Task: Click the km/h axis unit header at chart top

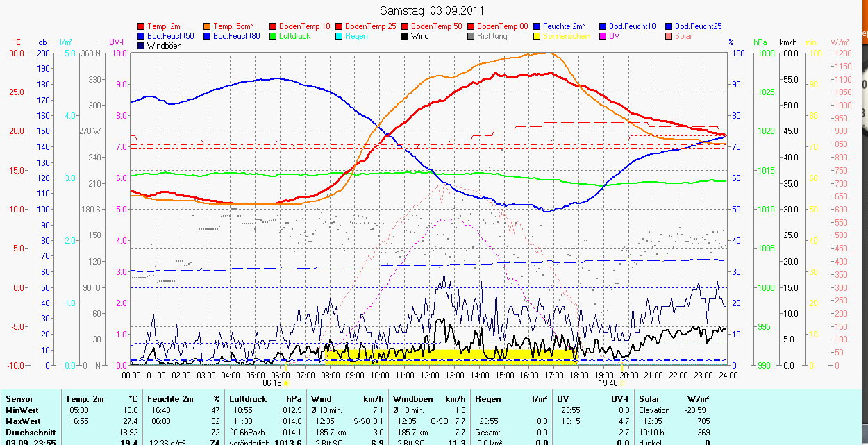Action: [787, 42]
